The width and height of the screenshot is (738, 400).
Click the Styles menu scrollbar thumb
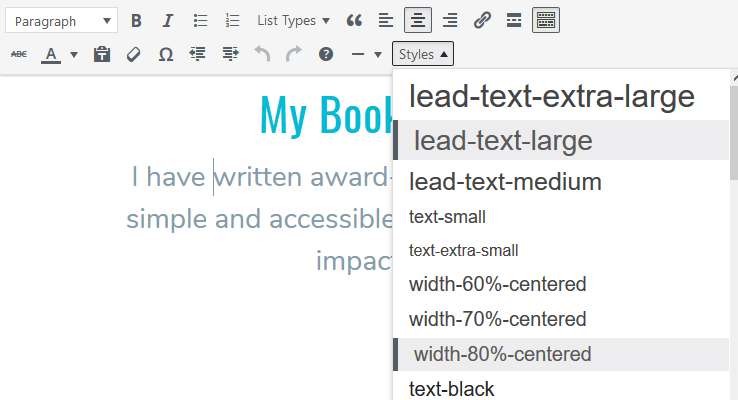(x=734, y=133)
